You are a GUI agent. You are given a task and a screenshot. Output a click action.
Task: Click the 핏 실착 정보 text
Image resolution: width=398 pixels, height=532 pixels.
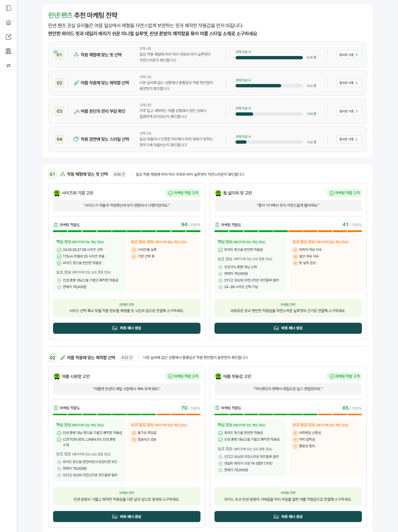(307, 263)
